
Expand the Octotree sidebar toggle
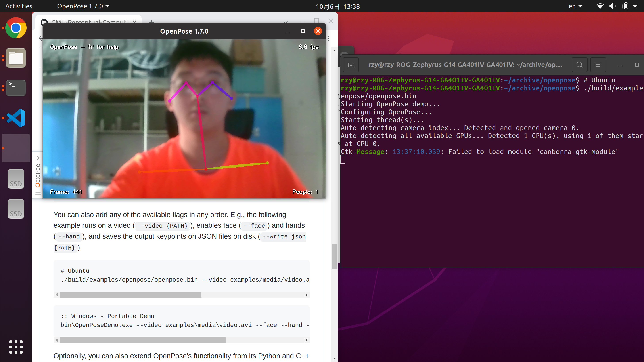[x=38, y=158]
